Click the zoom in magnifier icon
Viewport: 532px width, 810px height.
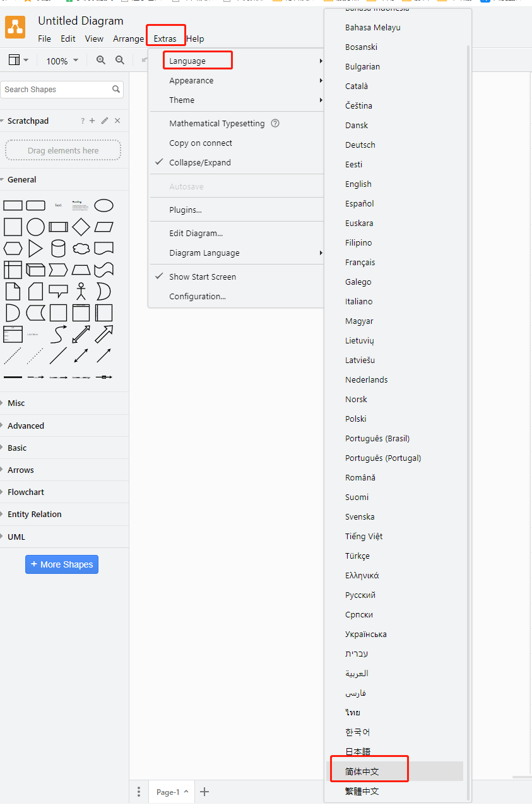pyautogui.click(x=101, y=61)
